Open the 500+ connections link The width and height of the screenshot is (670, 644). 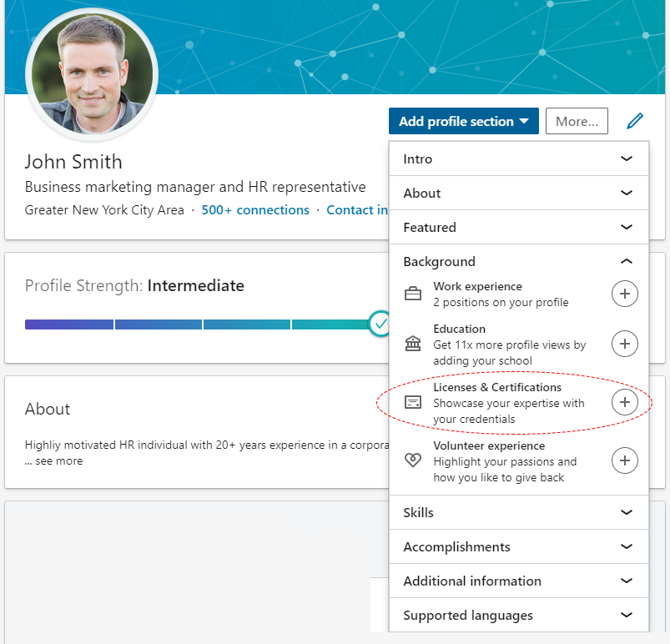[255, 210]
